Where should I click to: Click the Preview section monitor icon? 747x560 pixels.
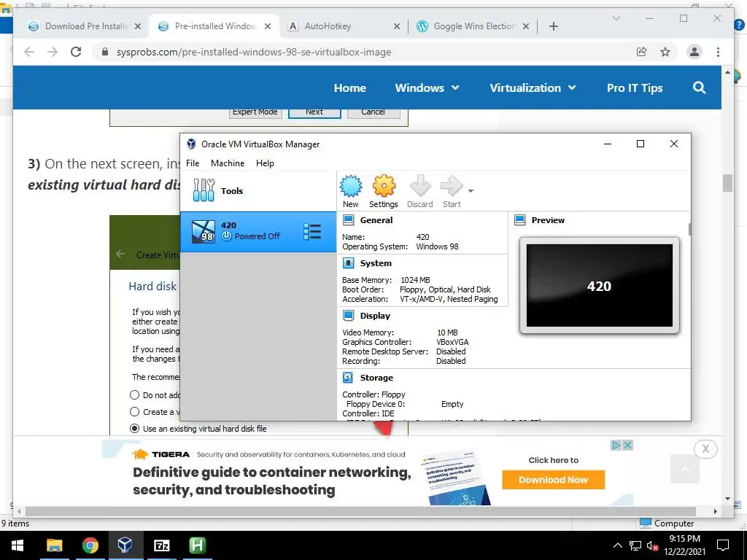pyautogui.click(x=519, y=220)
